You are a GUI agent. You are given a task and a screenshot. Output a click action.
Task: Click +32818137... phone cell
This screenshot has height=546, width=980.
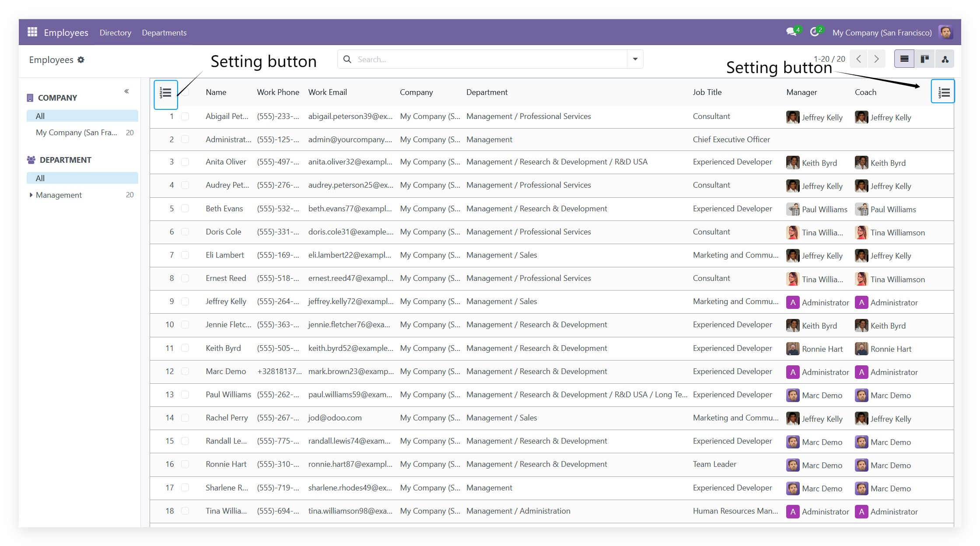[x=280, y=371]
